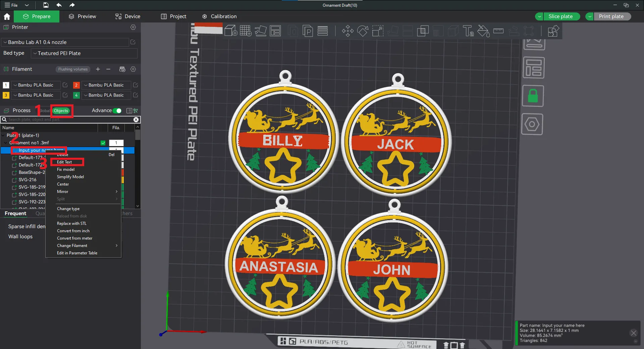Redo the last action
Image resolution: width=644 pixels, height=349 pixels.
pyautogui.click(x=72, y=5)
